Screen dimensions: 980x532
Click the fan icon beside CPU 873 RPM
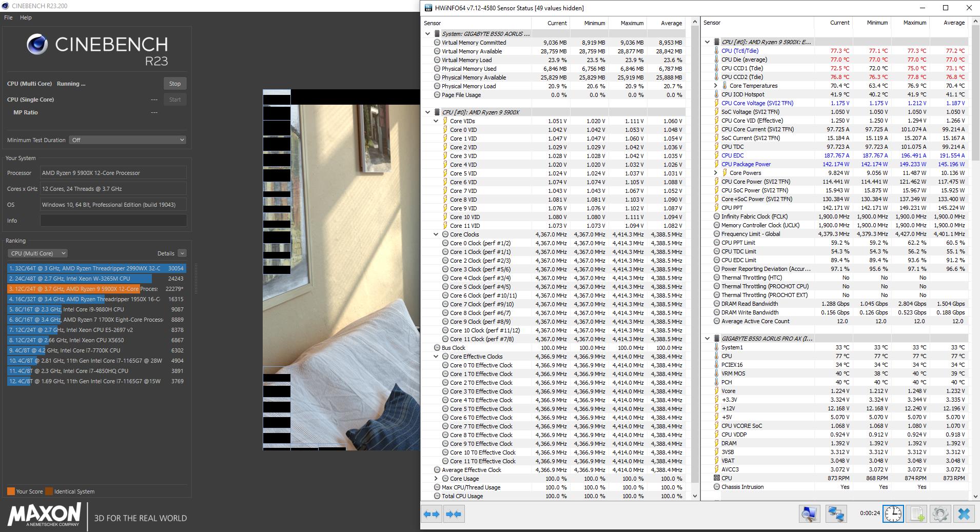tap(717, 478)
